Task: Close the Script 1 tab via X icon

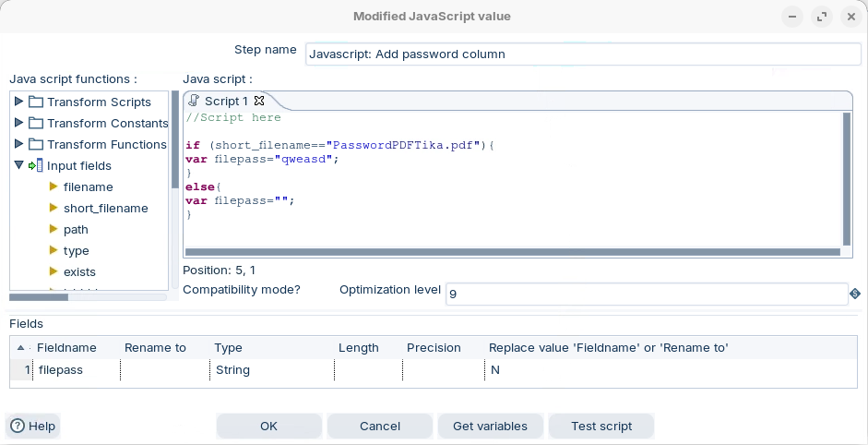Action: tap(259, 101)
